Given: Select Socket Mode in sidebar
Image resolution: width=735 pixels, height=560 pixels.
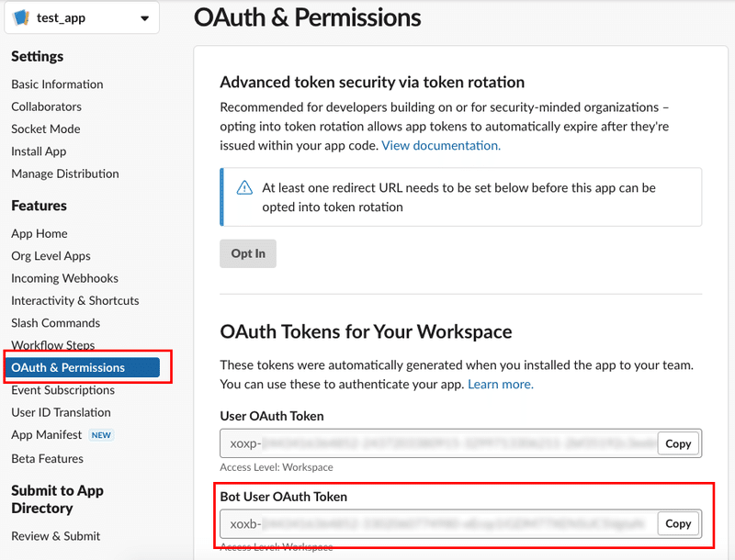Looking at the screenshot, I should [x=46, y=129].
